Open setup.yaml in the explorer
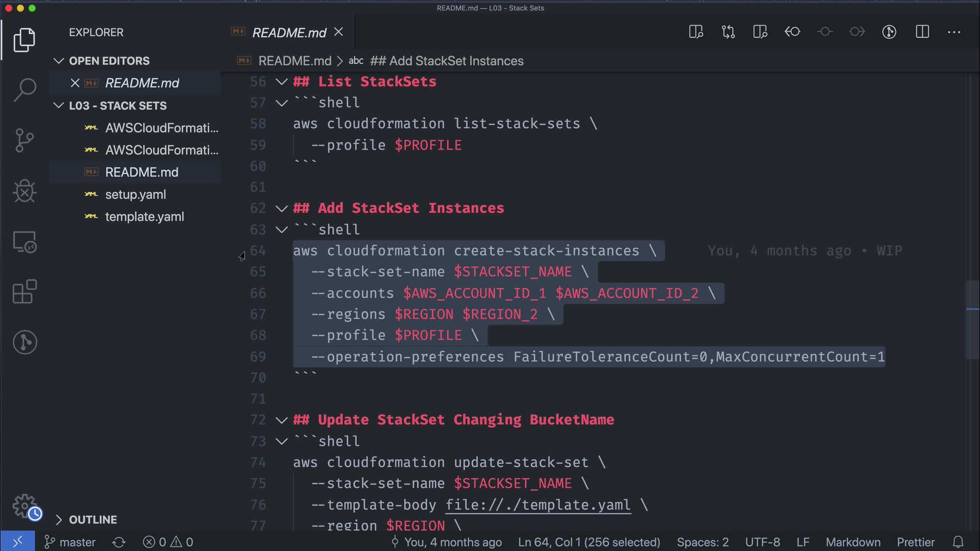This screenshot has width=980, height=551. [x=135, y=194]
